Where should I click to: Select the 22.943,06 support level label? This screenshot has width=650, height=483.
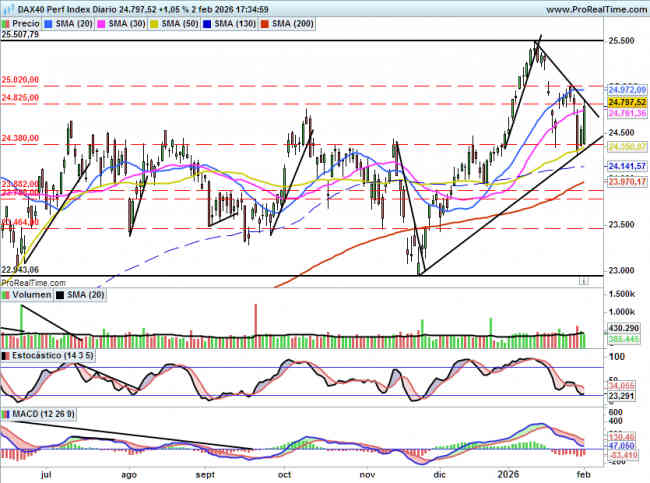20,270
